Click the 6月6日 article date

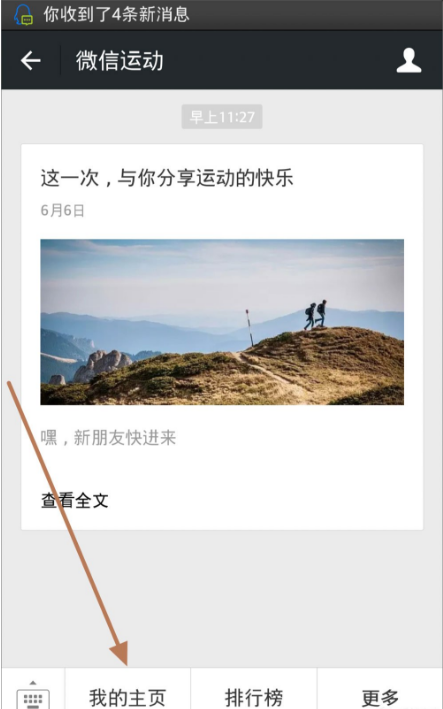(x=62, y=211)
